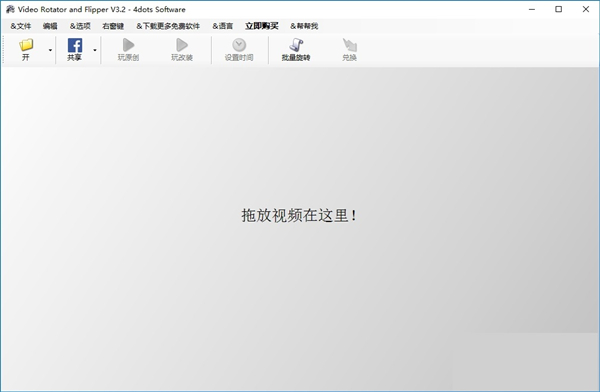This screenshot has height=392, width=600.
Task: Click the 立即购买 buy now menu
Action: tap(262, 26)
